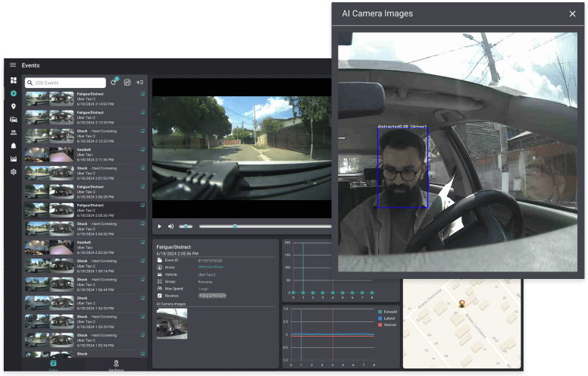Select the map pin icon in sidebar

14,106
